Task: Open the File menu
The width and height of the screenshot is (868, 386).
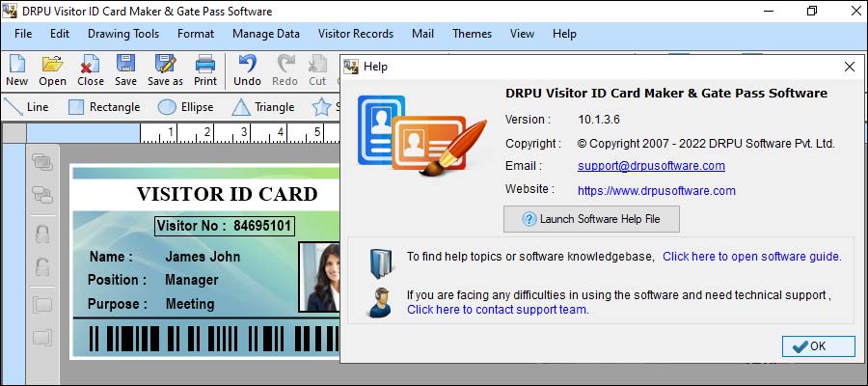Action: [23, 34]
